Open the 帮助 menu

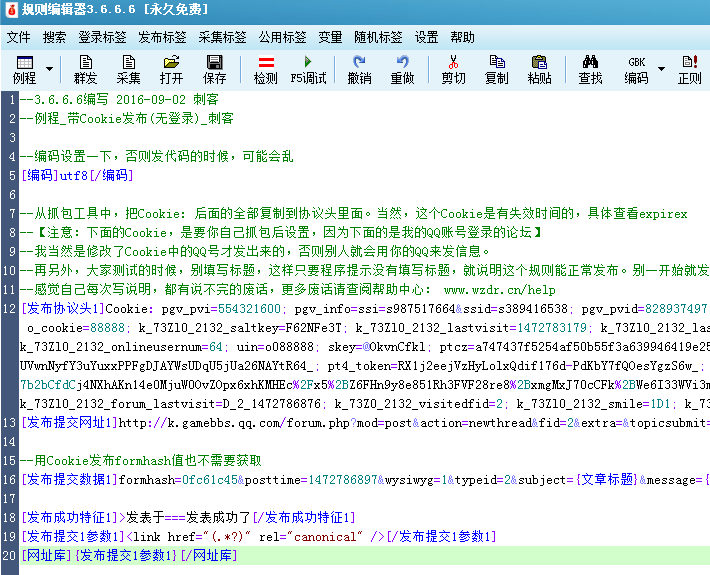(462, 37)
